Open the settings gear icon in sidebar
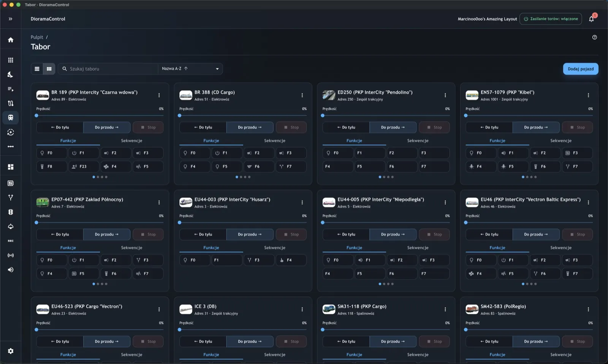 coord(11,351)
